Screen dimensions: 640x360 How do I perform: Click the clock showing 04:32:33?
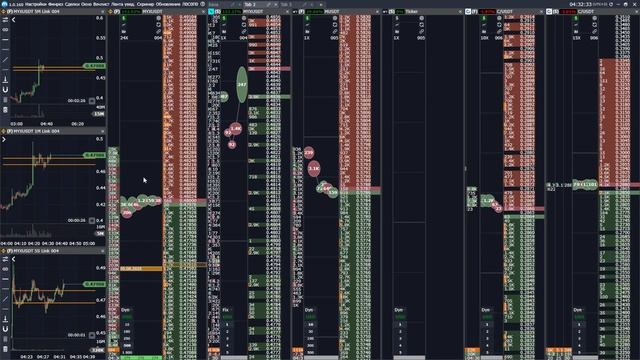580,4
